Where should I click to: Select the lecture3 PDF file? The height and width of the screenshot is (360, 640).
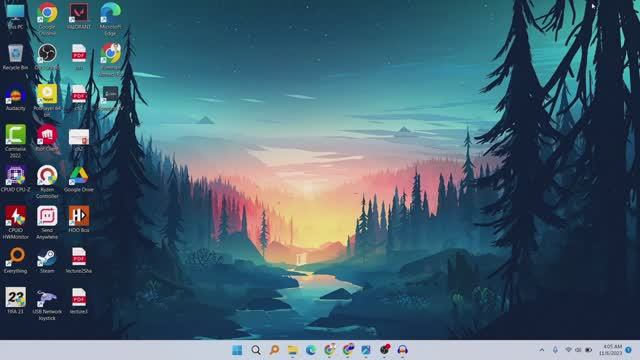tap(79, 301)
